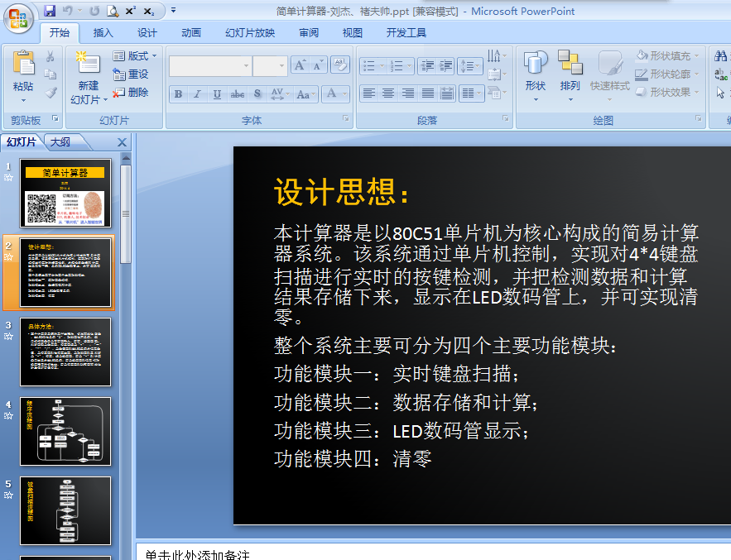Screen dimensions: 731x560
Task: Open the Arrange (排列) menu
Action: tap(570, 76)
